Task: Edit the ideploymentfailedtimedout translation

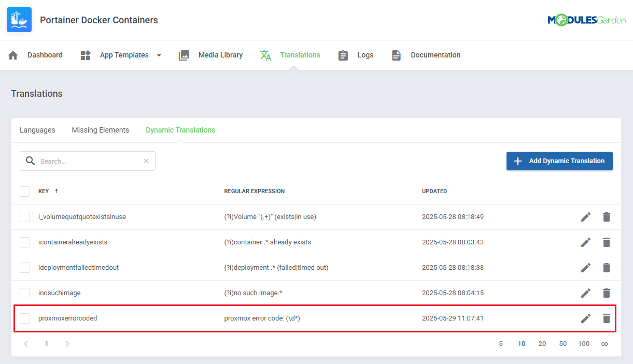Action: pyautogui.click(x=586, y=268)
